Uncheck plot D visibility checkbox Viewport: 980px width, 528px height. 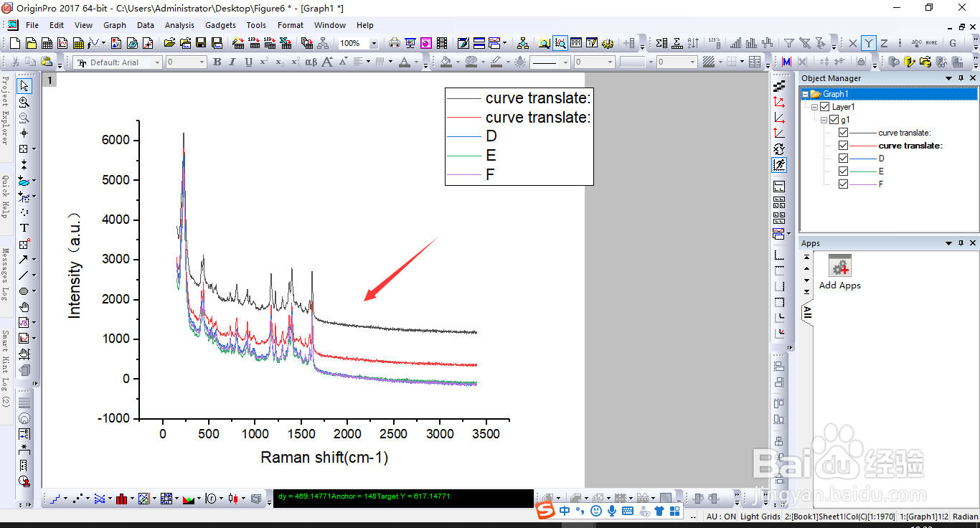point(843,159)
